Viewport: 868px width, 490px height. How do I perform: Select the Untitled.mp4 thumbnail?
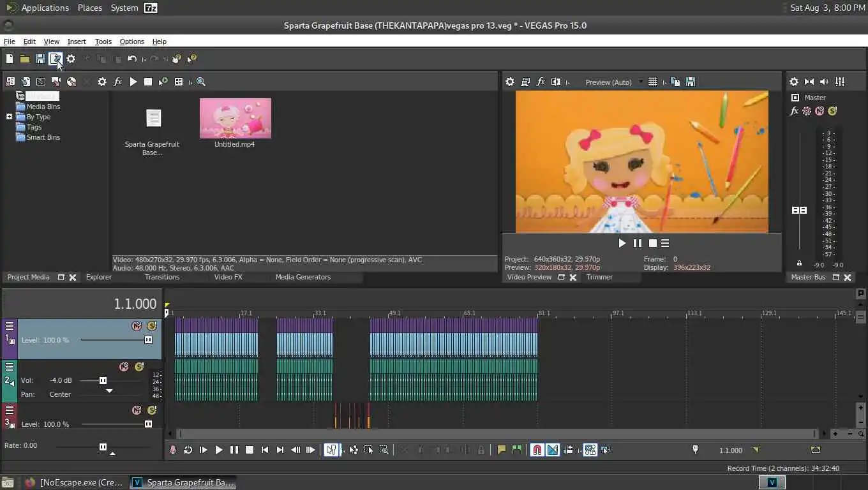tap(236, 118)
